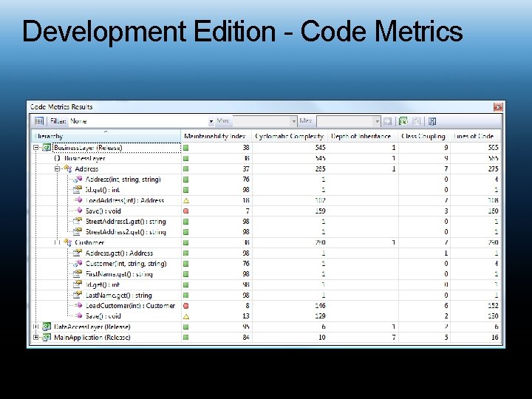The height and width of the screenshot is (399, 532).
Task: Select the Save() : void row under Customer
Action: click(x=103, y=316)
